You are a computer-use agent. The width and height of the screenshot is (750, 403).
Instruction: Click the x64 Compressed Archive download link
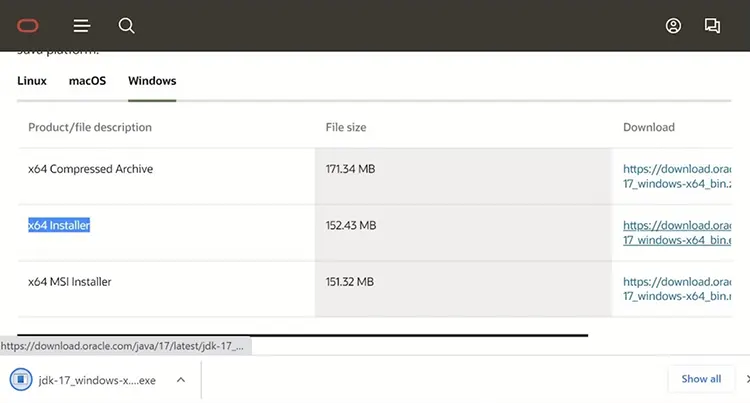678,177
